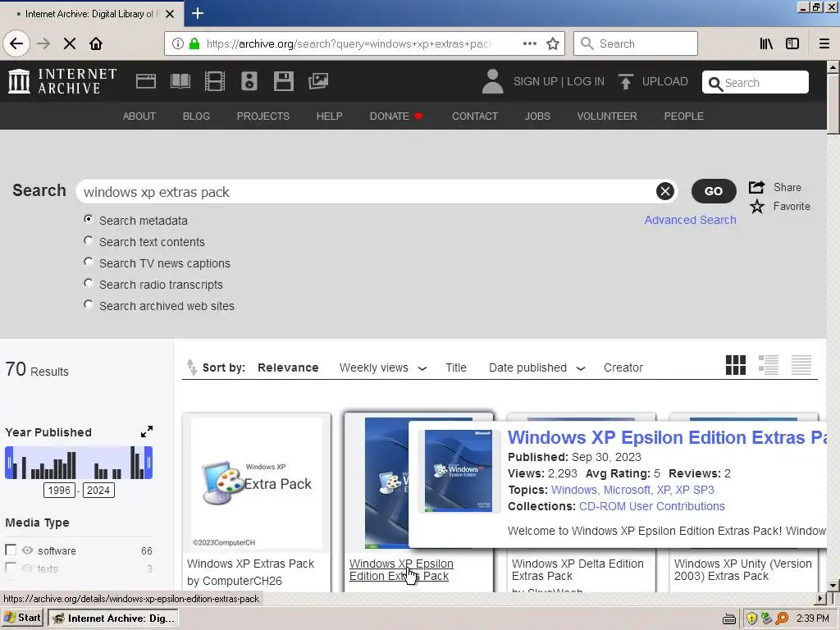Clear the search query with the X button

[664, 191]
